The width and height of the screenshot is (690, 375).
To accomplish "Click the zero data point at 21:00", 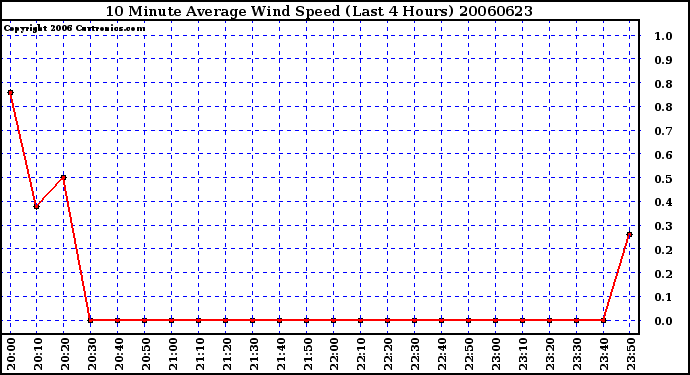I will coord(172,320).
